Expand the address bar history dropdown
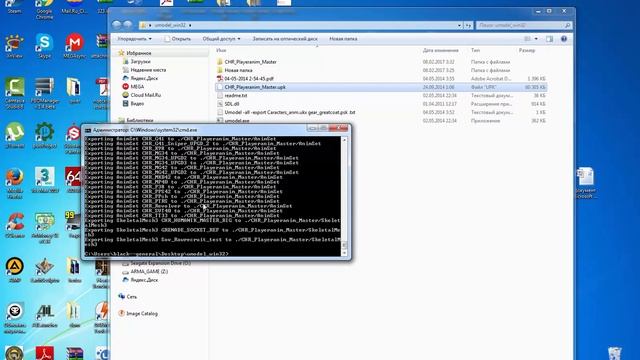This screenshot has height=360, width=640. [459, 25]
